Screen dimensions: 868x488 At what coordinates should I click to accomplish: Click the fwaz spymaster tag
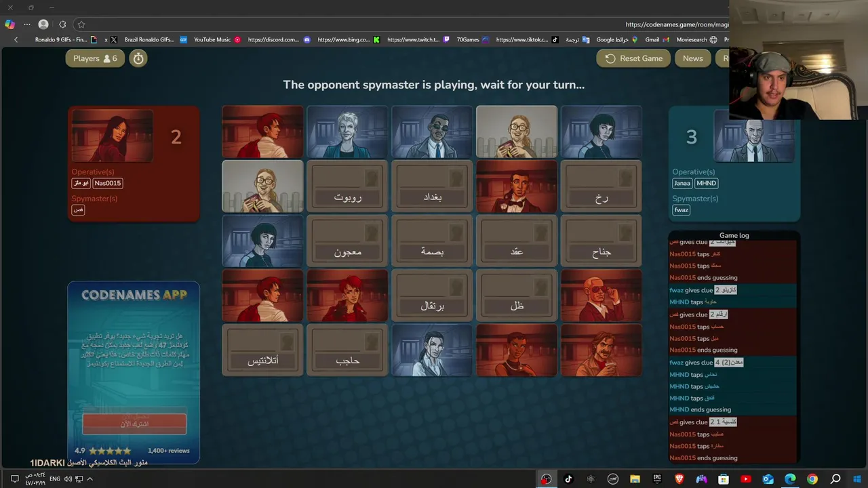[681, 209]
